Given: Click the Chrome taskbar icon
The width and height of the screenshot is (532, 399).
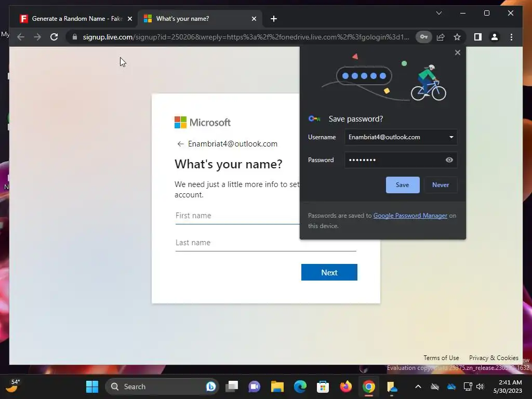Looking at the screenshot, I should [x=368, y=387].
